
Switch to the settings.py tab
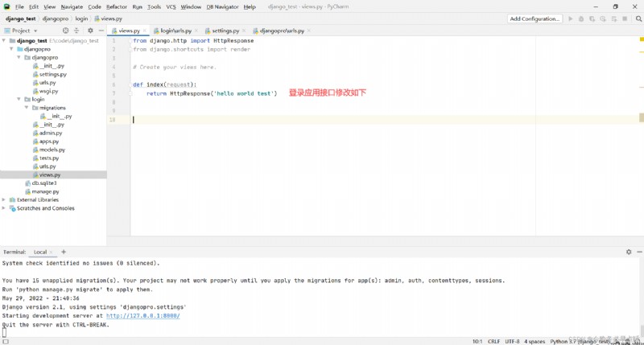coord(225,31)
